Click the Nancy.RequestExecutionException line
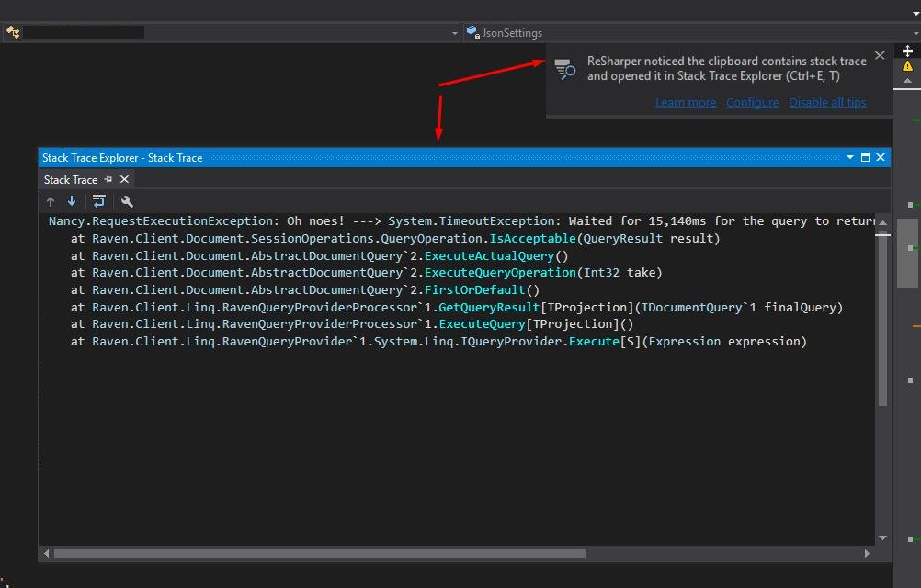This screenshot has width=921, height=588. (x=461, y=221)
